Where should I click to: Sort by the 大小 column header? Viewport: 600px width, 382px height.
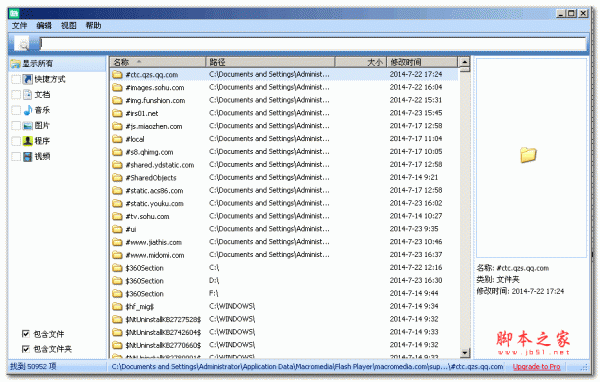(360, 62)
